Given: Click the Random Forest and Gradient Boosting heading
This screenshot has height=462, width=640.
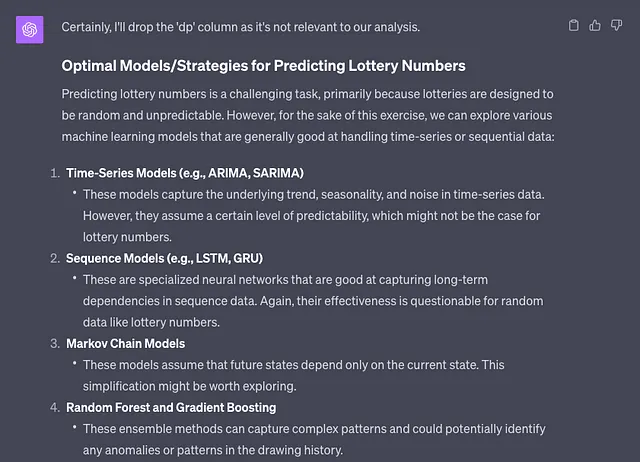Looking at the screenshot, I should pyautogui.click(x=171, y=407).
